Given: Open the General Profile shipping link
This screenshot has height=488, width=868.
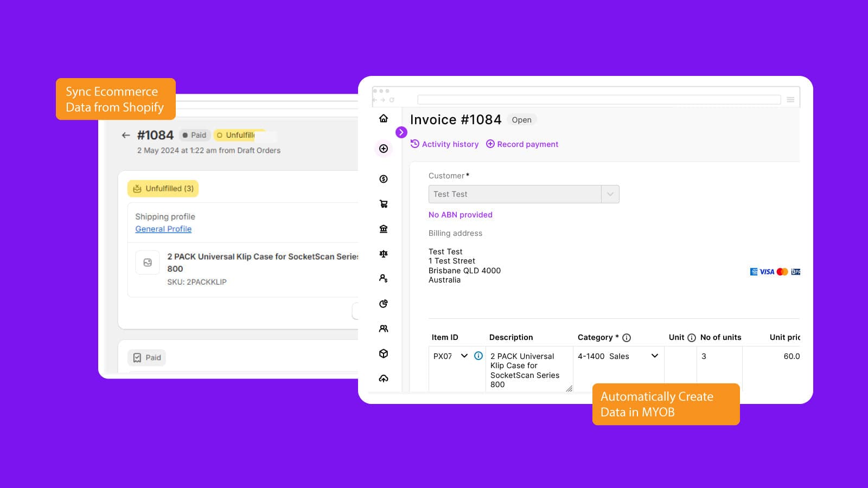Looking at the screenshot, I should pos(163,229).
